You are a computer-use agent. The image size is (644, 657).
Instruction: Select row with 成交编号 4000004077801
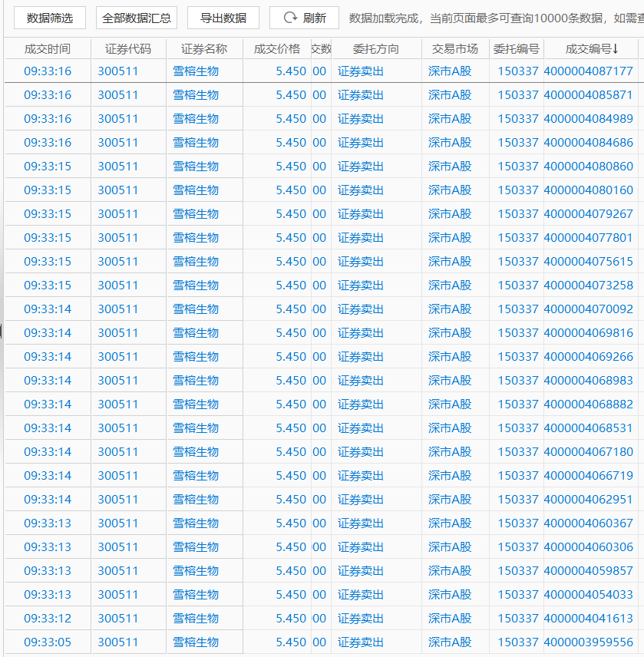pos(322,238)
